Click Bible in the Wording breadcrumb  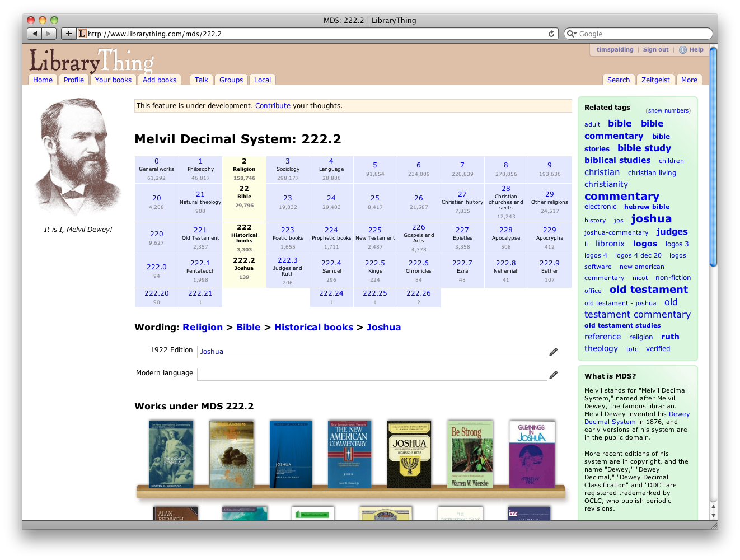[x=249, y=327]
